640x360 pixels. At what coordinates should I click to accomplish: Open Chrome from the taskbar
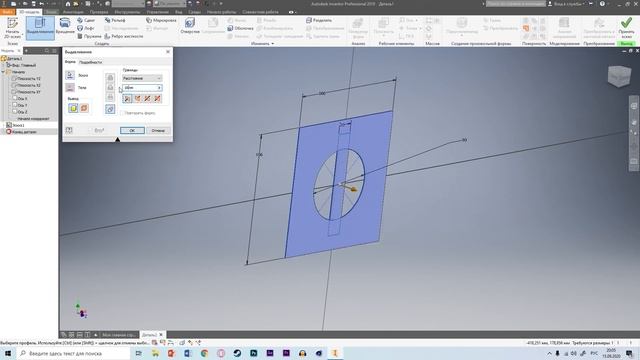204,353
